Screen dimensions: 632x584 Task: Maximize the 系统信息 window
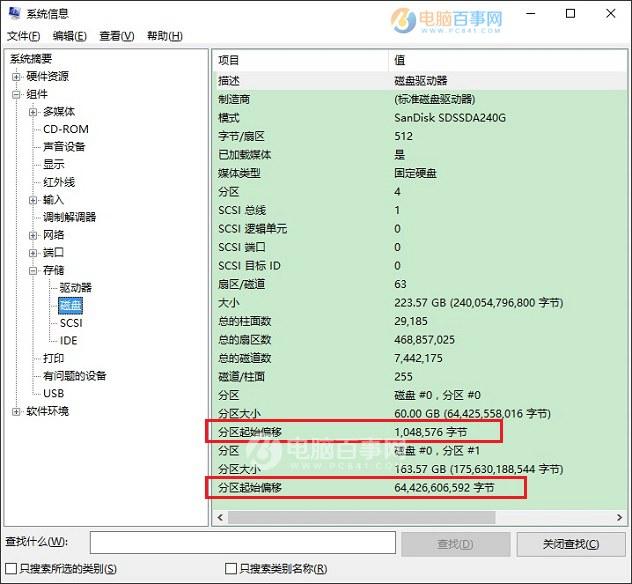(571, 14)
